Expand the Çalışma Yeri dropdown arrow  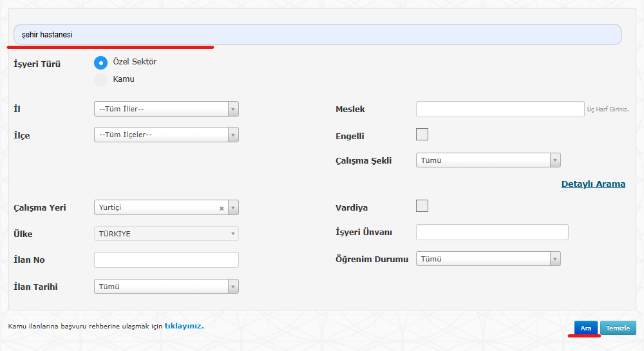point(233,207)
